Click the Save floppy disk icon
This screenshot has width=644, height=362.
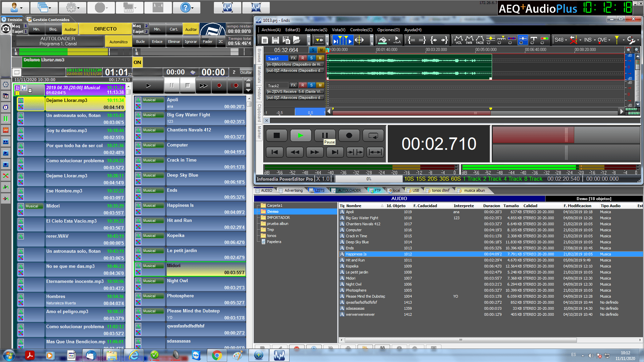(275, 40)
